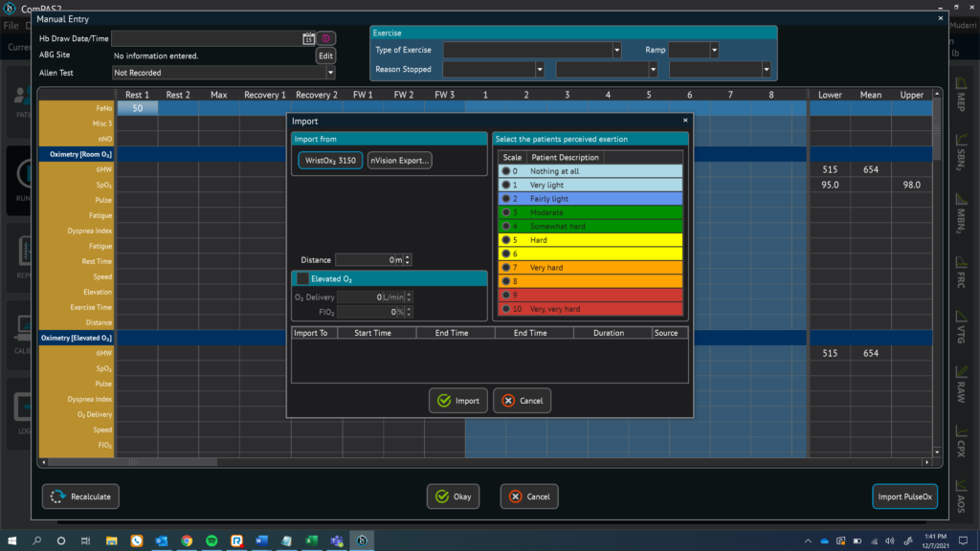Open the MBN2 test sidebar icon
Viewport: 980px width, 551px height.
(961, 213)
